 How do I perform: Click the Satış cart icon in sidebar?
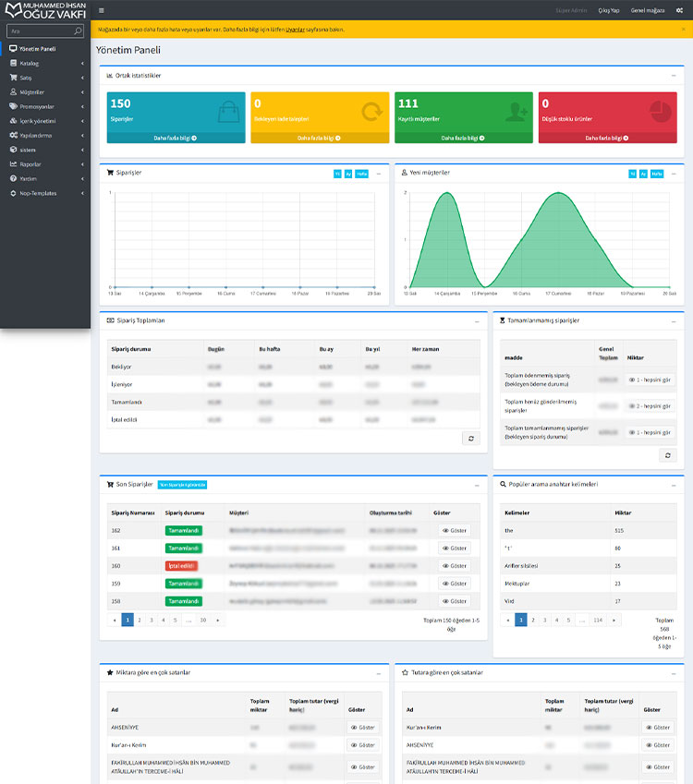pos(14,78)
